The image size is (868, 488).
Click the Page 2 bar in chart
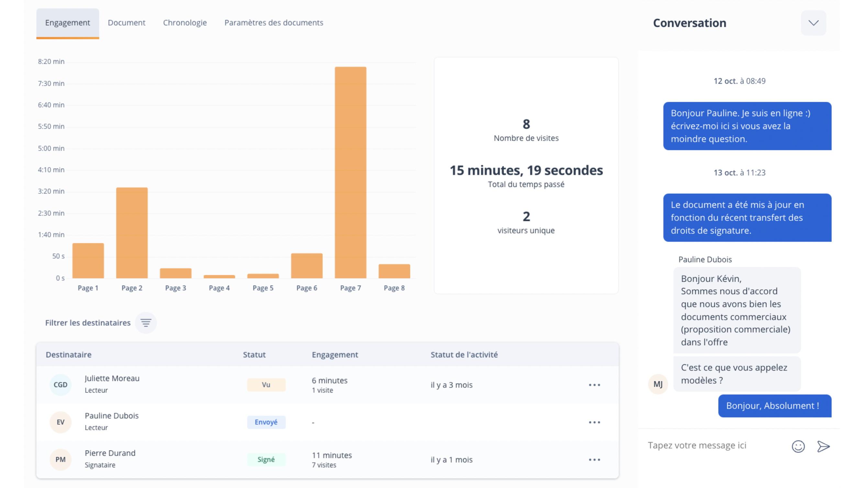click(x=132, y=233)
